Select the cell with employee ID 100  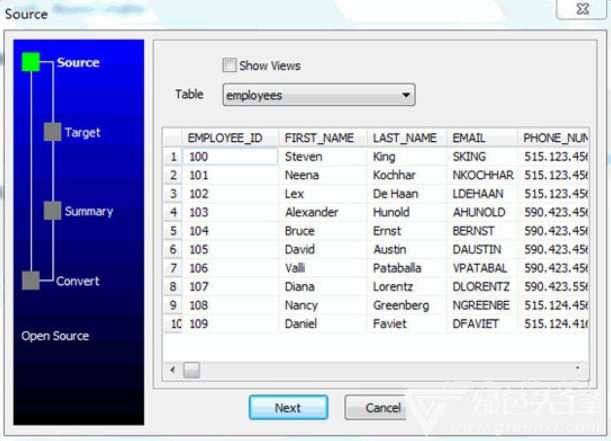(x=230, y=157)
